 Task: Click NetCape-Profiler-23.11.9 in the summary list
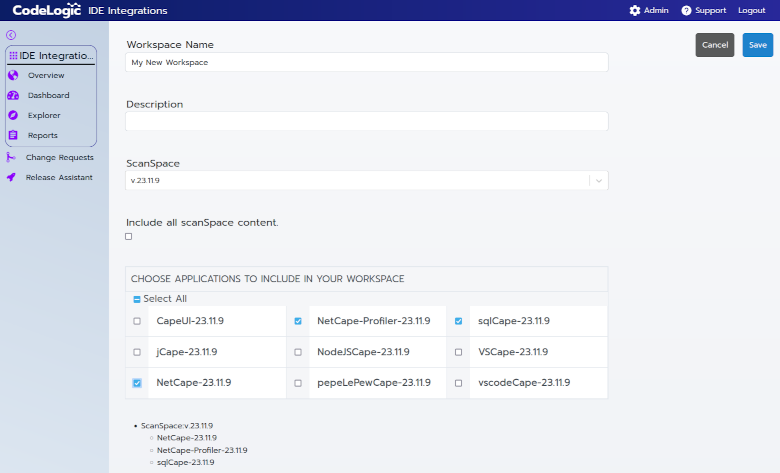pos(202,450)
